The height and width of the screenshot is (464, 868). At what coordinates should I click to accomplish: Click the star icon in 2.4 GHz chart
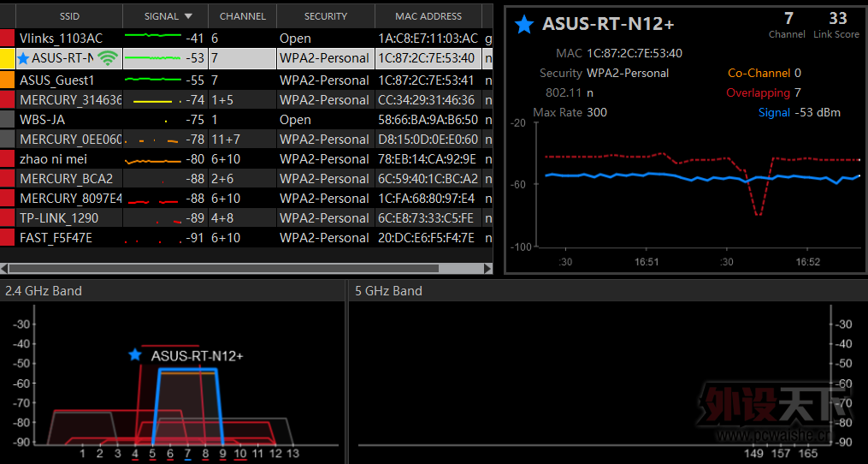click(135, 355)
